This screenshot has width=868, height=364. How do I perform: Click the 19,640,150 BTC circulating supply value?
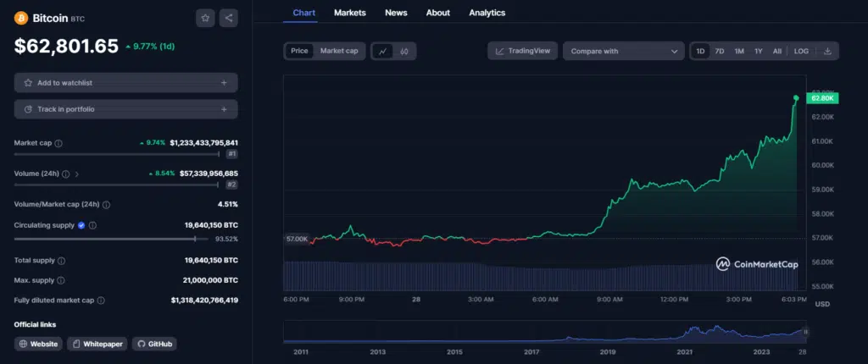(211, 225)
